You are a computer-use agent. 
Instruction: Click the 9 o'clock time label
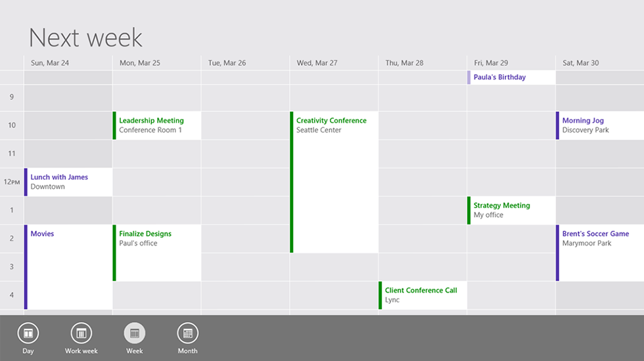click(11, 97)
